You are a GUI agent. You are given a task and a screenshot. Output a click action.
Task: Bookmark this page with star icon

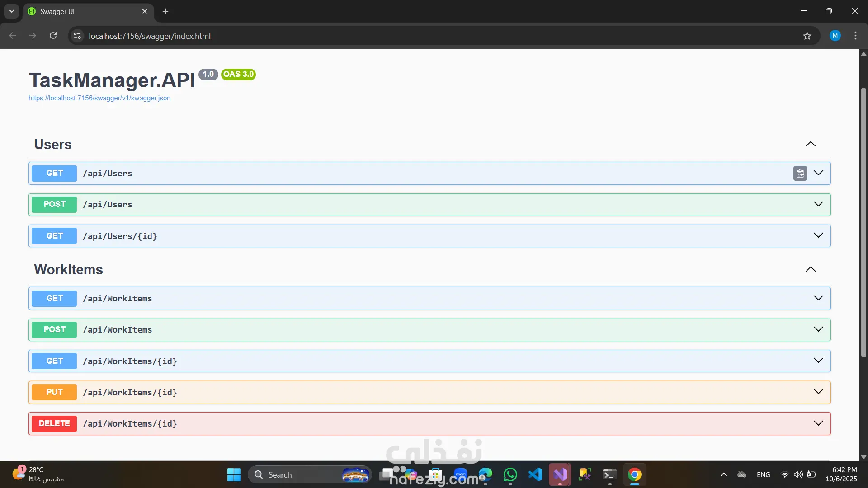click(x=807, y=36)
